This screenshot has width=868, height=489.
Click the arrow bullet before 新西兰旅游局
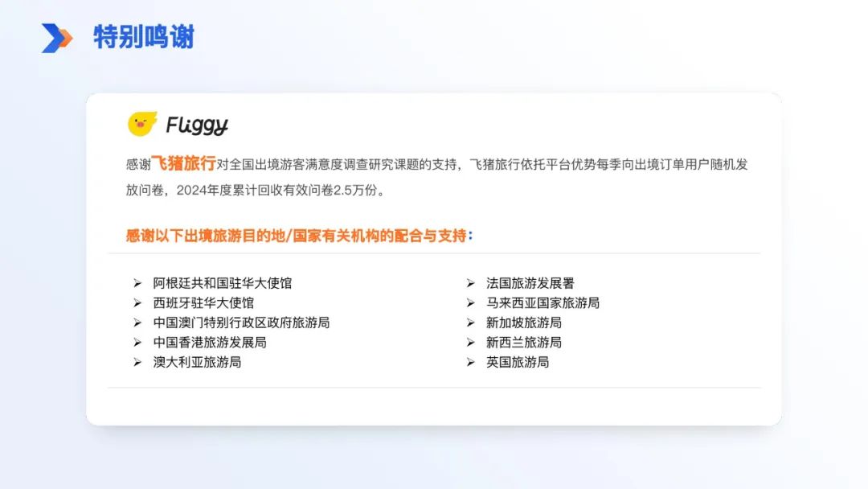(470, 343)
